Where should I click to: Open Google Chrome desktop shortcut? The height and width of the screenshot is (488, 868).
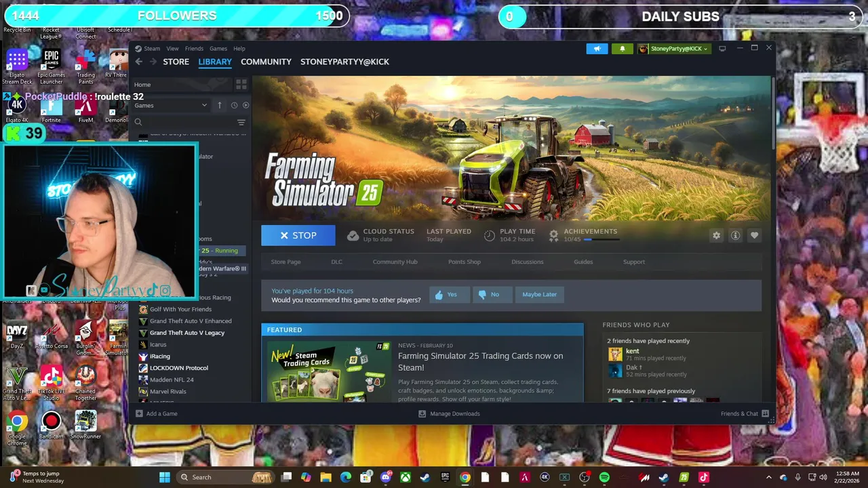point(17,428)
